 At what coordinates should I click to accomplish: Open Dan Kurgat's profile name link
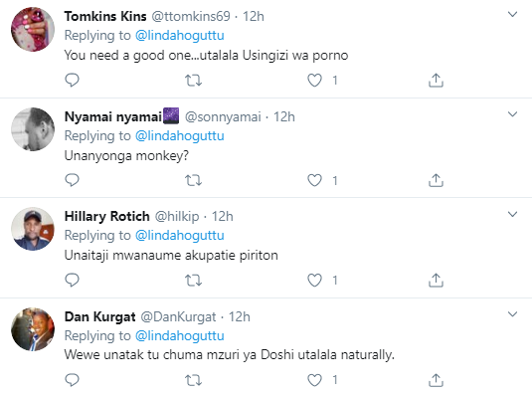[x=99, y=316]
